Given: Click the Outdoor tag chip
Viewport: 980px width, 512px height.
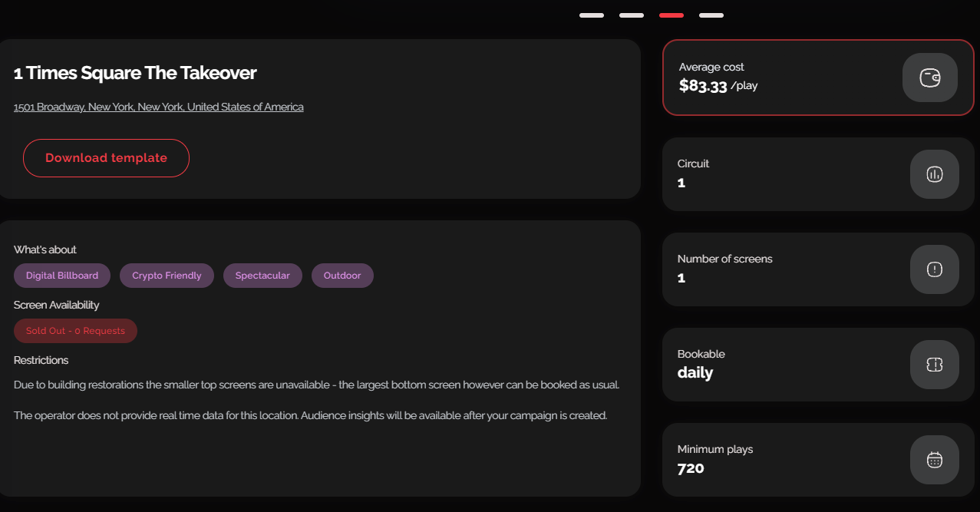Looking at the screenshot, I should pos(342,276).
